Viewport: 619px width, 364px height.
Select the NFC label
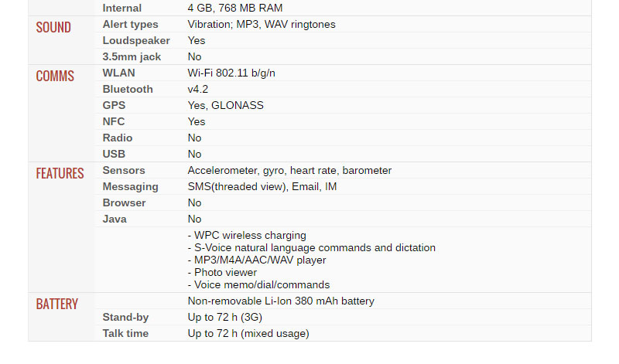point(114,121)
